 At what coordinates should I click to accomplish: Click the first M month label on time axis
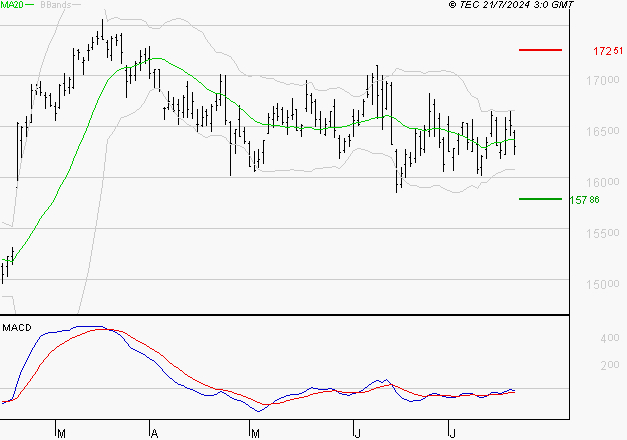click(x=62, y=434)
